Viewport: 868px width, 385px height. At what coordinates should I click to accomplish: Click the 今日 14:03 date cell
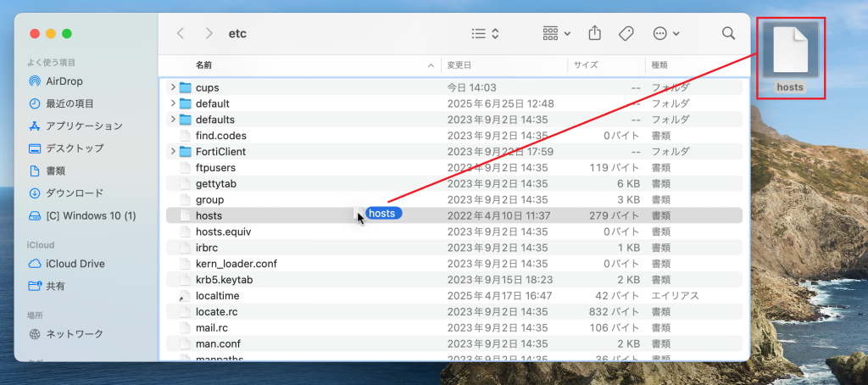pos(471,87)
